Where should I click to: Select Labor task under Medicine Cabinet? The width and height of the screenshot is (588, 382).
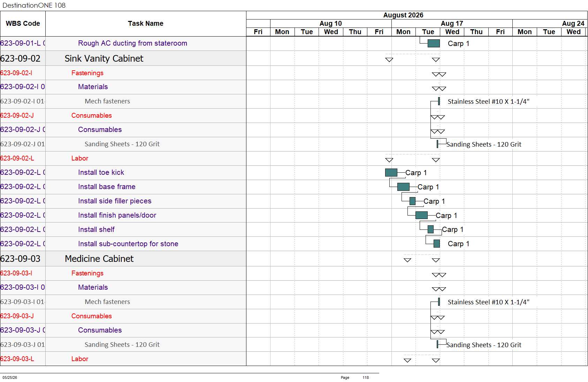(x=79, y=359)
